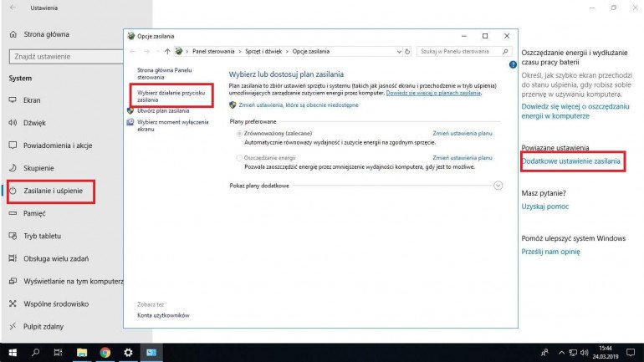Viewport: 644px width, 362px height.
Task: Click the Znajdź ustawienie search field
Action: (66, 57)
